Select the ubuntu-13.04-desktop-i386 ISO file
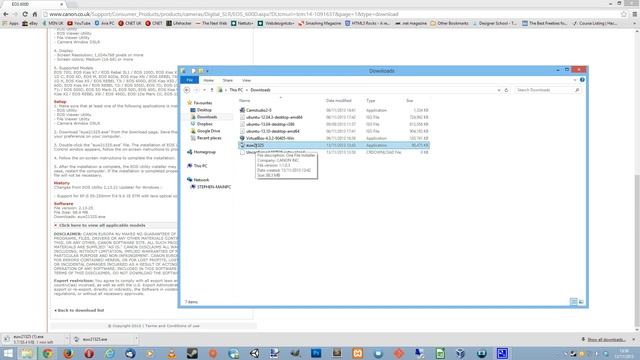The width and height of the screenshot is (640, 360). [x=270, y=124]
